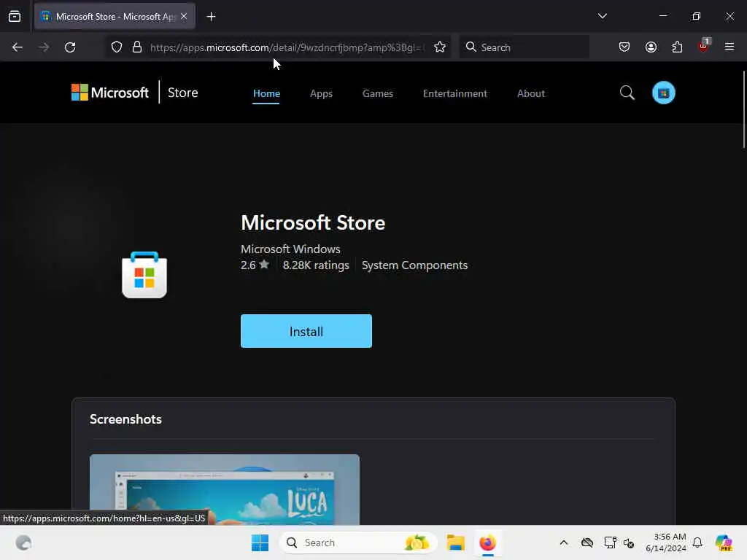Open File Explorer from taskbar
Viewport: 747px width, 560px height.
pos(455,542)
